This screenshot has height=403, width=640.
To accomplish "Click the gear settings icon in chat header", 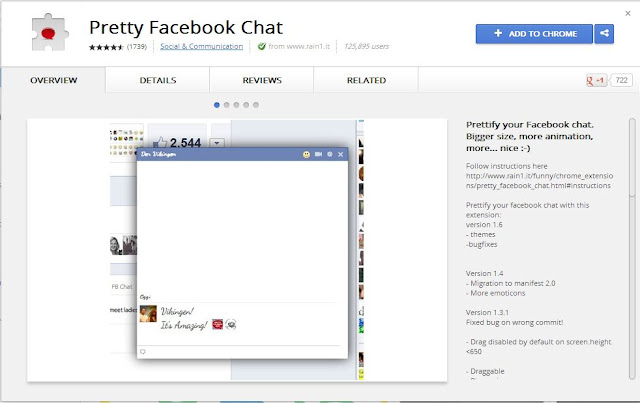I will (x=330, y=154).
